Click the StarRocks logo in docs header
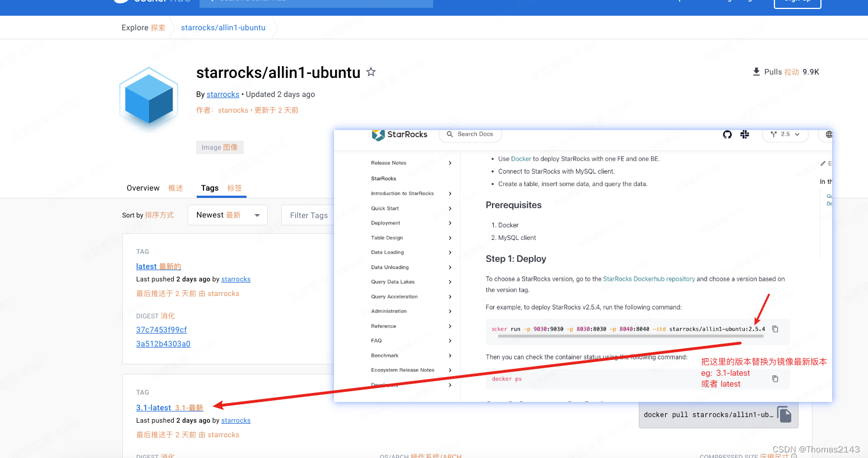 click(x=400, y=135)
